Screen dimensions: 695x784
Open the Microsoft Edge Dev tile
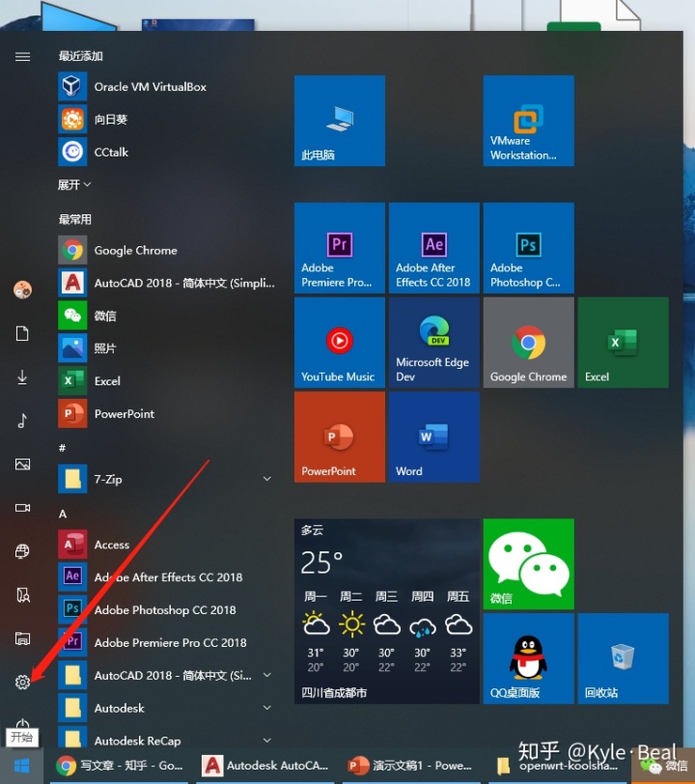[434, 343]
